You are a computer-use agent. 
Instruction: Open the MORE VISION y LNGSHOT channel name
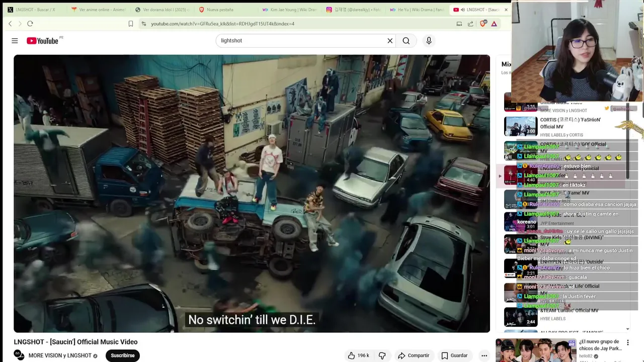[60, 355]
